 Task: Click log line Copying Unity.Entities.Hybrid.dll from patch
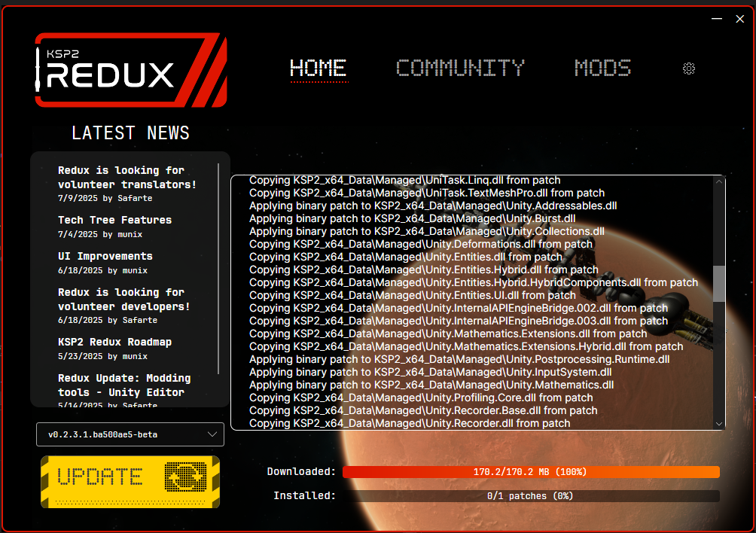click(424, 270)
